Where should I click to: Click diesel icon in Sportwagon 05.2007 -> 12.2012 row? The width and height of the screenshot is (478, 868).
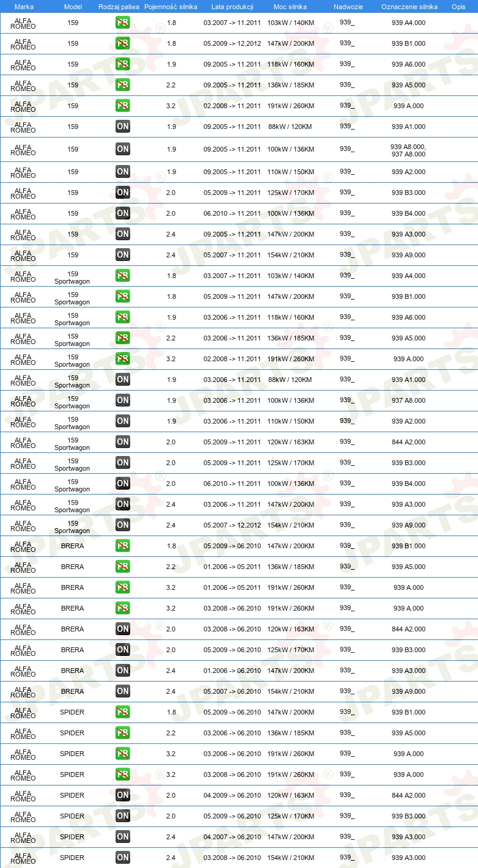click(x=123, y=525)
